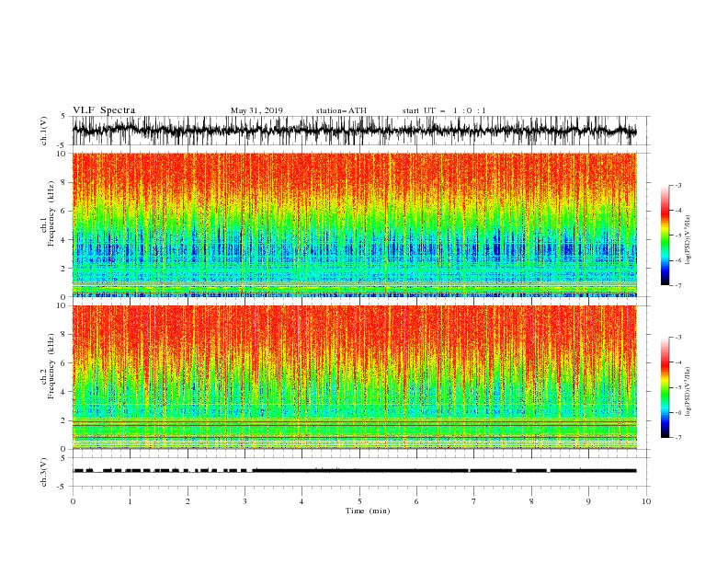
Task: Click the "5" tick label of ch.1(V) waveform axis
Action: (63, 117)
